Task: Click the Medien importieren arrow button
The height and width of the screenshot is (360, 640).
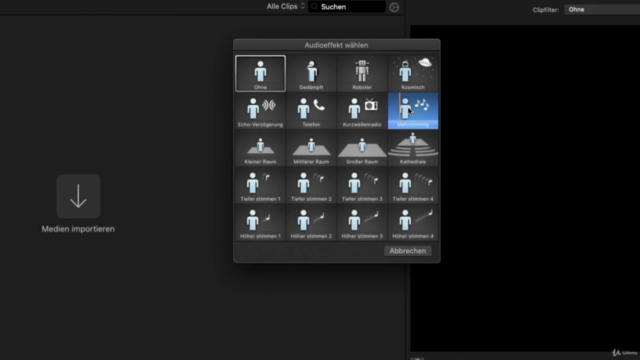Action: (78, 196)
